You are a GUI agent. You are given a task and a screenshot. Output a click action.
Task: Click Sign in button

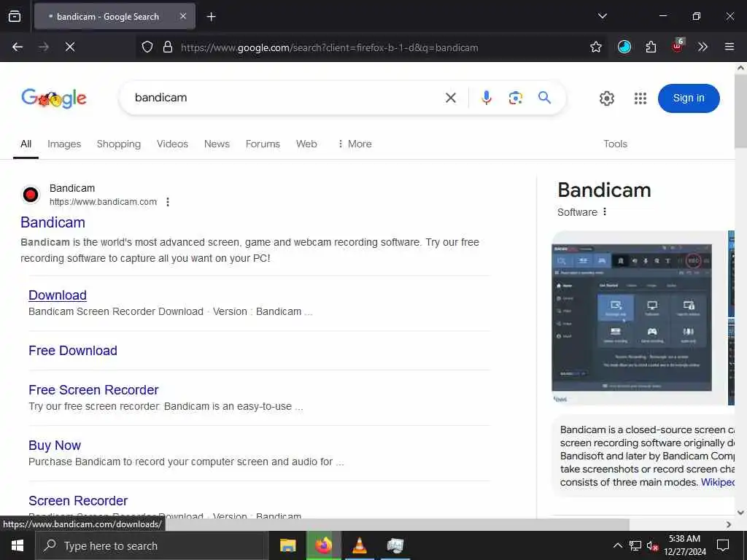[x=689, y=98]
